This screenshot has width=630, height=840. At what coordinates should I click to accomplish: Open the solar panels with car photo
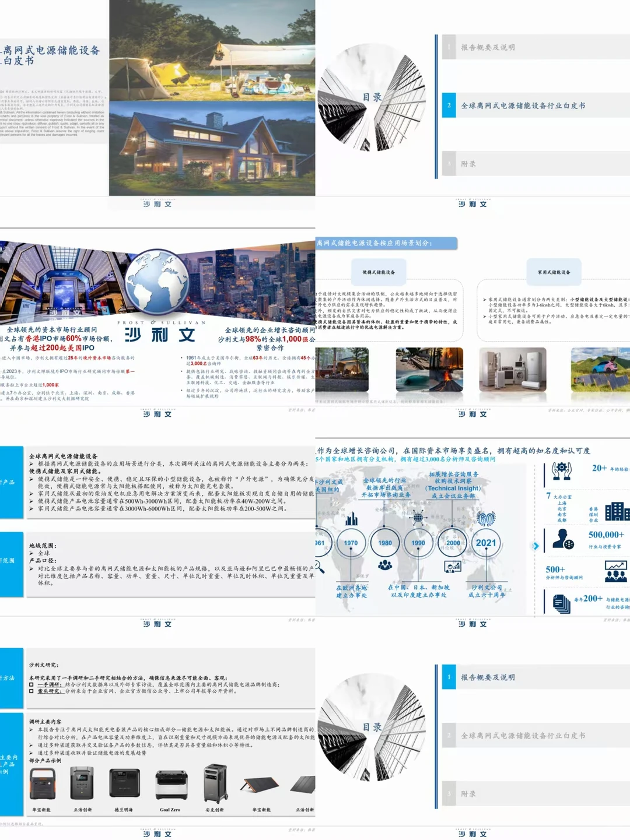[600, 370]
